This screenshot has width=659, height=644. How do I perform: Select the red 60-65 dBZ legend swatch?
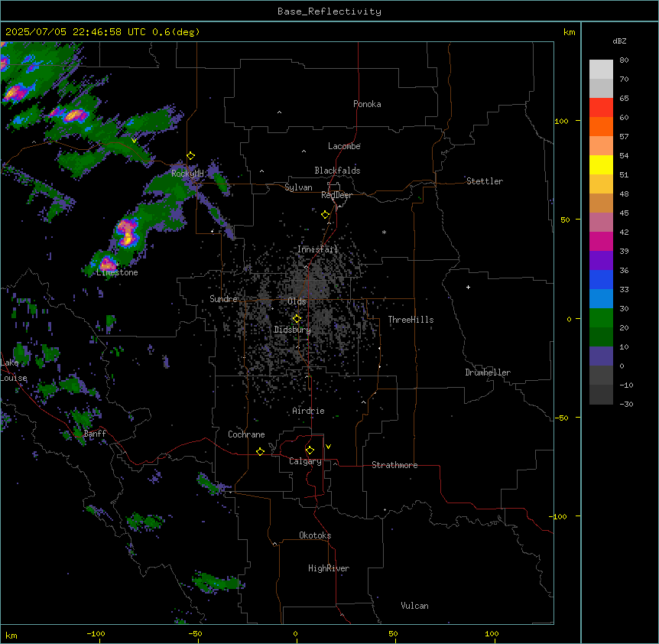(601, 108)
